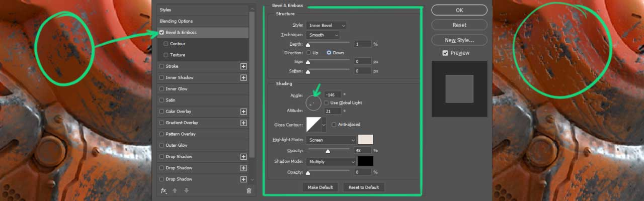Click the Size px input field

(362, 61)
